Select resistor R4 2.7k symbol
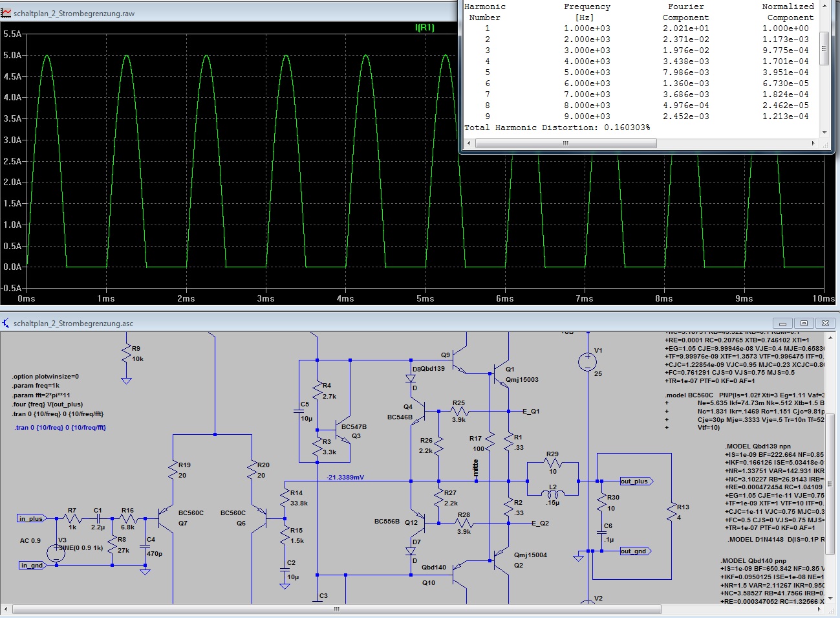Image resolution: width=840 pixels, height=618 pixels. pyautogui.click(x=317, y=392)
